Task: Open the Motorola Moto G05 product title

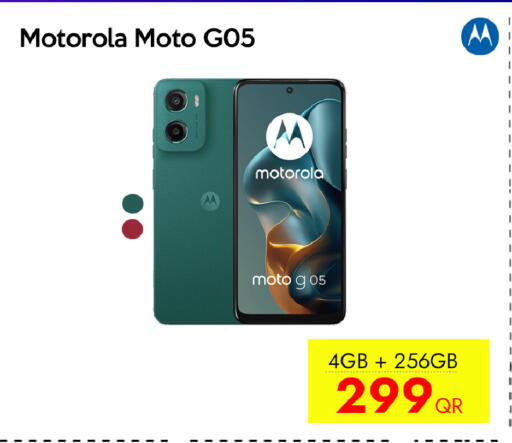Action: pyautogui.click(x=137, y=38)
